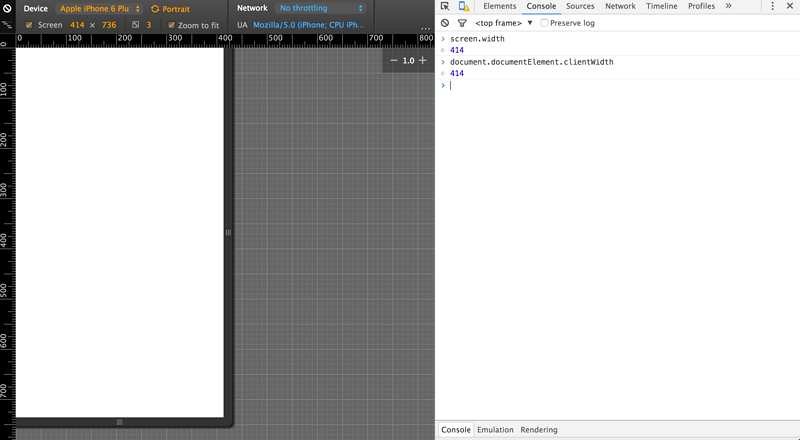Image resolution: width=800 pixels, height=440 pixels.
Task: Close the DevTools panel
Action: click(x=790, y=6)
